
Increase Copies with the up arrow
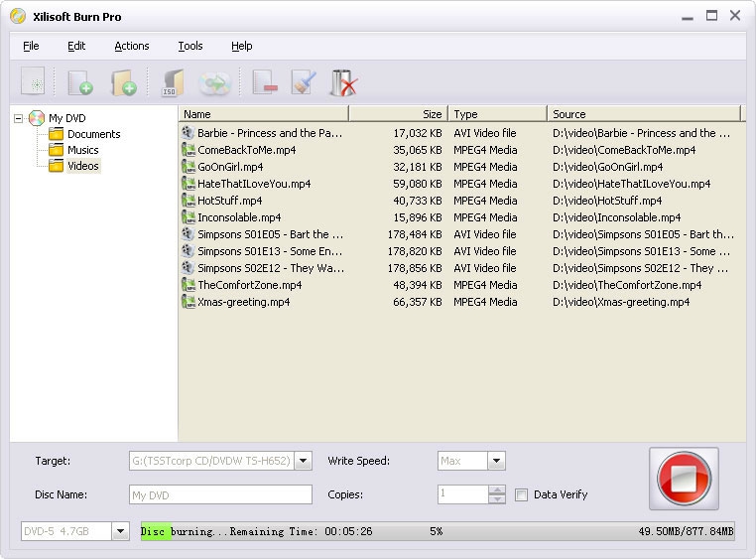click(x=497, y=489)
